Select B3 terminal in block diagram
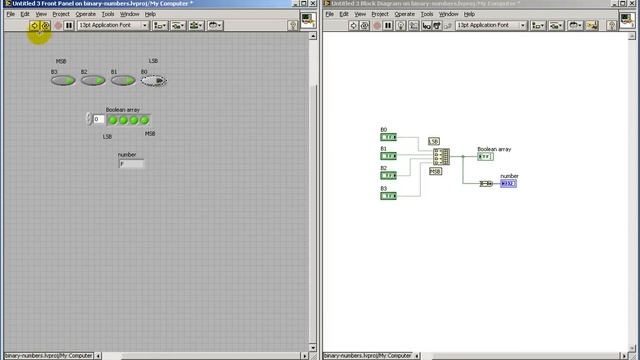The image size is (640, 360). coord(388,196)
